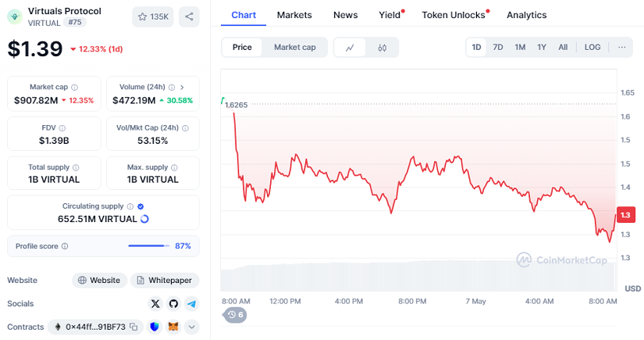Expand Volume (24h) arrow
This screenshot has height=340, width=644.
coord(182,87)
